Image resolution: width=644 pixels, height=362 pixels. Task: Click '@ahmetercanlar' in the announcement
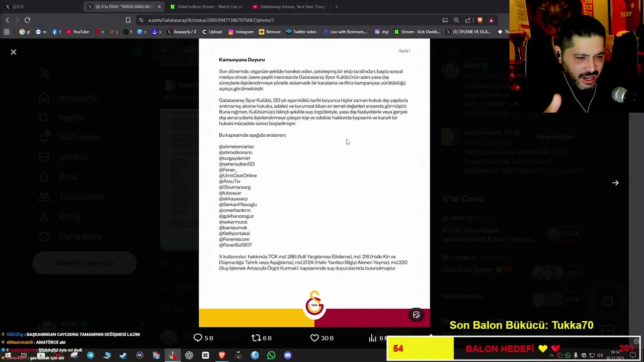236,147
